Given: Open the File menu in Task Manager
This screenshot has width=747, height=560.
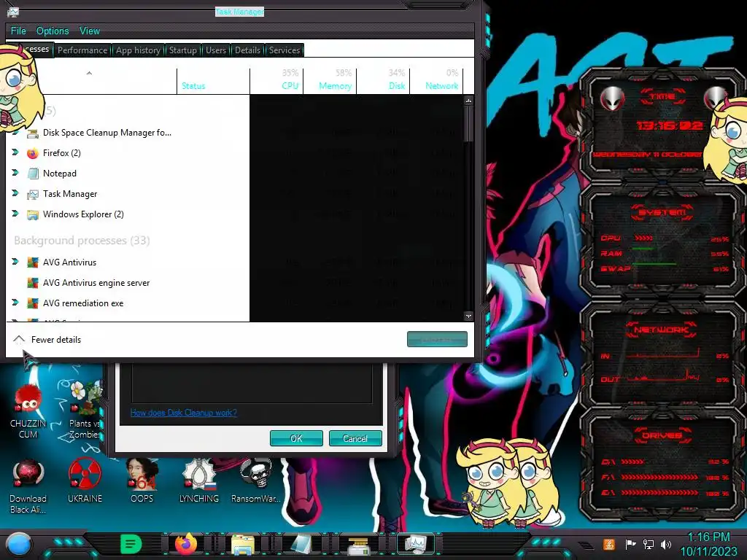Looking at the screenshot, I should pos(18,31).
